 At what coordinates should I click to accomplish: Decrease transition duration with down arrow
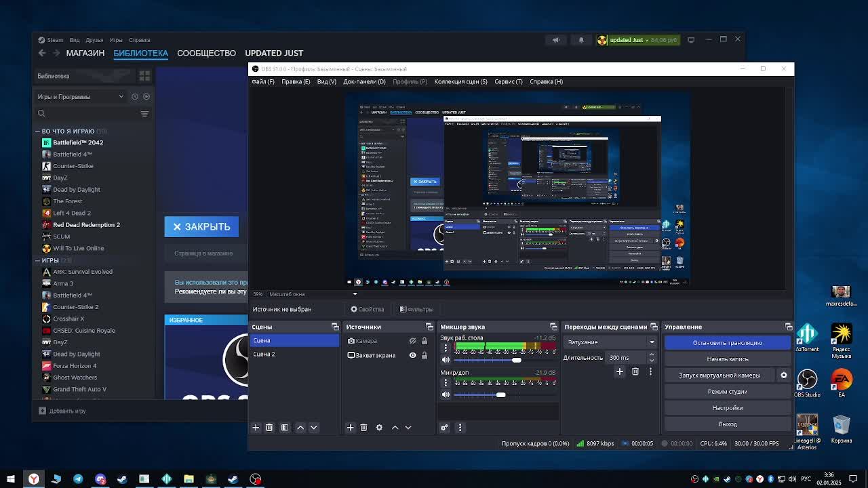652,361
